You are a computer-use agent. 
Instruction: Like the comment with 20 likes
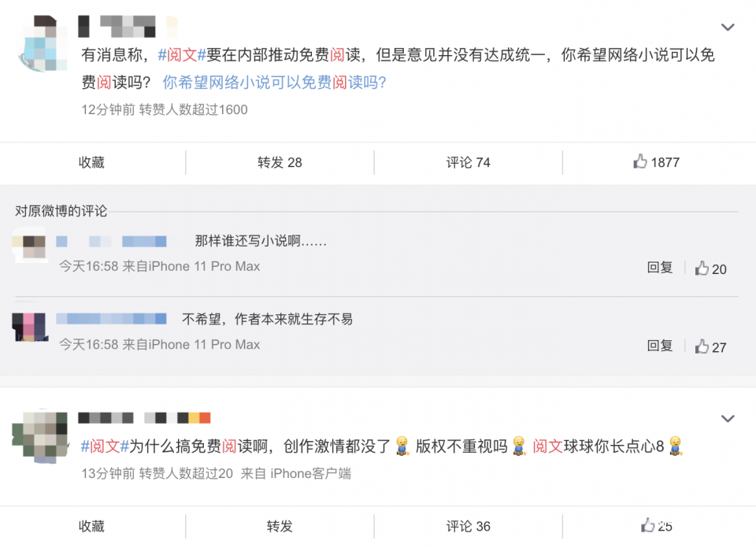point(710,268)
